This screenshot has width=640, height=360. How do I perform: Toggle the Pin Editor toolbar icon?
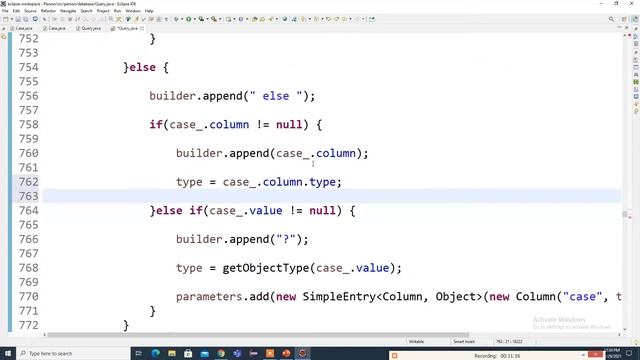coord(372,19)
